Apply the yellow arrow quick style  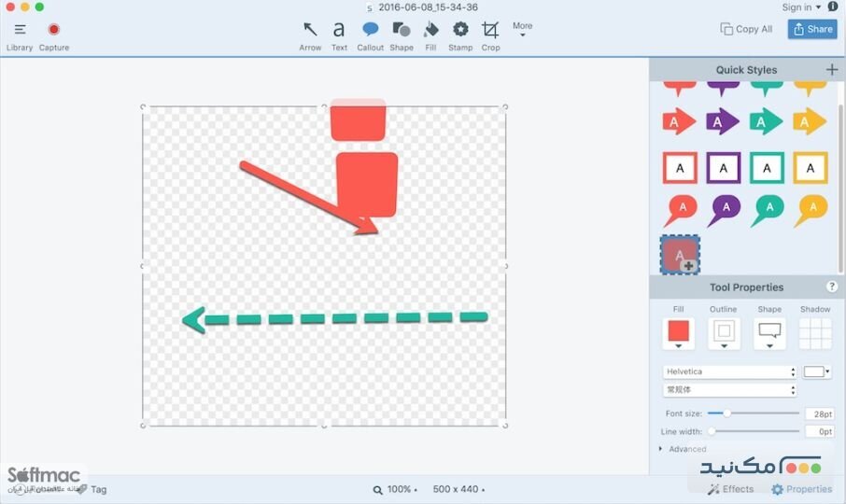point(810,122)
